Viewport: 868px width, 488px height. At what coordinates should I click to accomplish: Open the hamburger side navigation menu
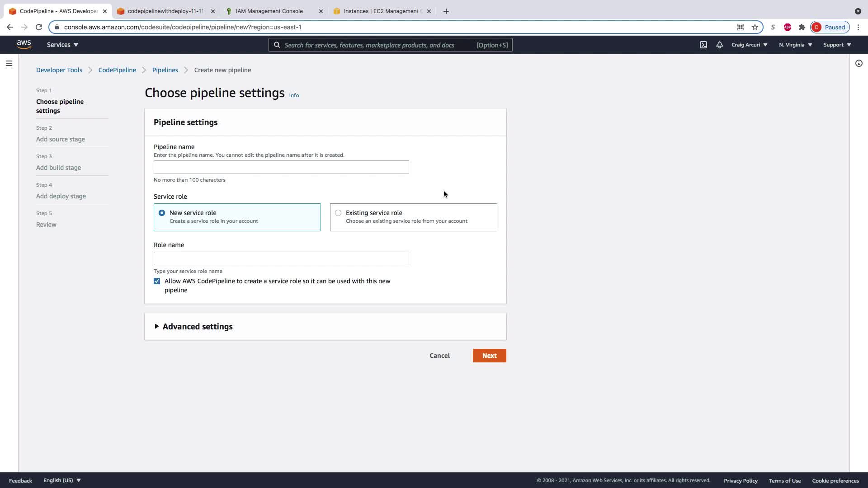click(x=9, y=63)
